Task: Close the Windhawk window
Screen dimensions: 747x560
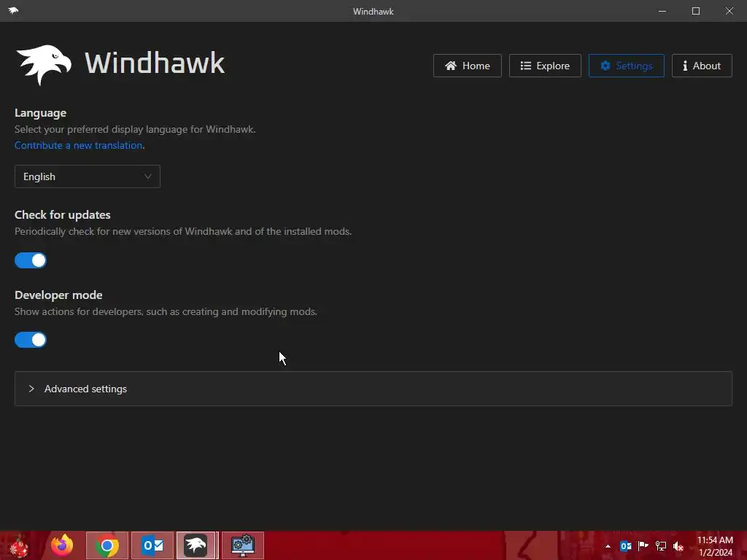Action: coord(729,11)
